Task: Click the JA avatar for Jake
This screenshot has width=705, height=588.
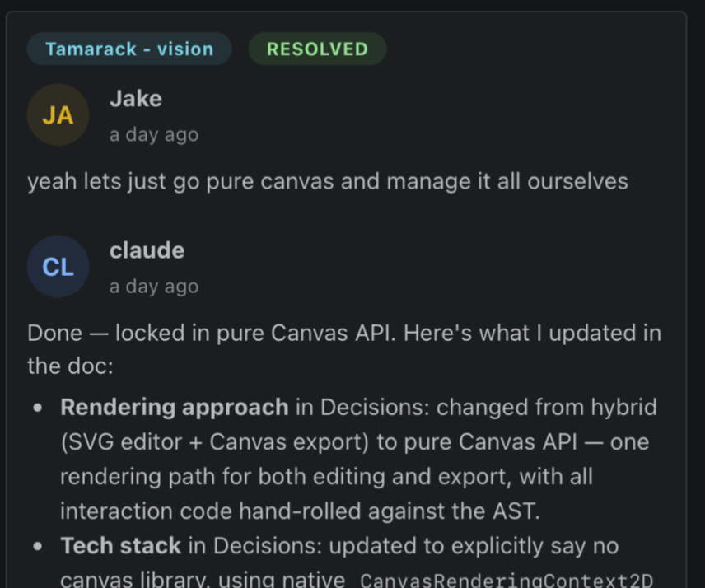Action: (58, 115)
